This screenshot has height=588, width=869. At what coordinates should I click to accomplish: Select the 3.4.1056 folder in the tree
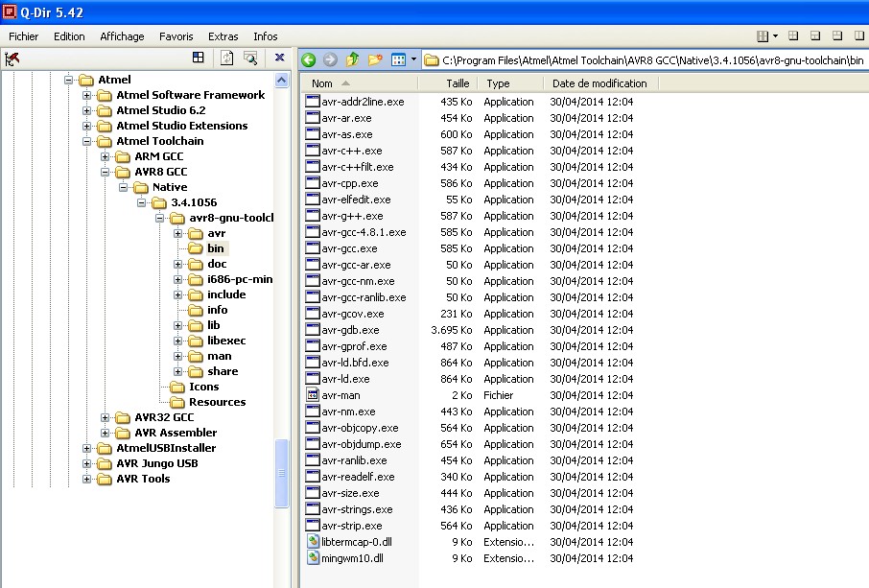194,202
